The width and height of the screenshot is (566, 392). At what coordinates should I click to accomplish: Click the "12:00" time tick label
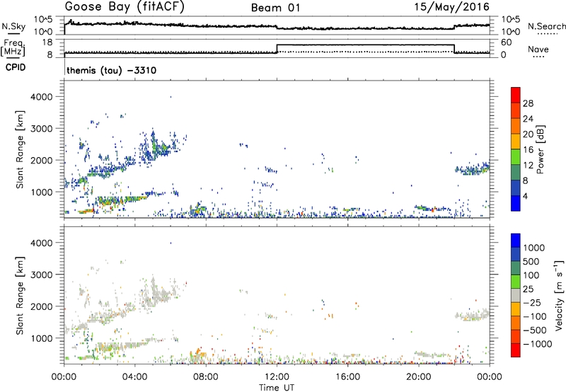(x=277, y=377)
